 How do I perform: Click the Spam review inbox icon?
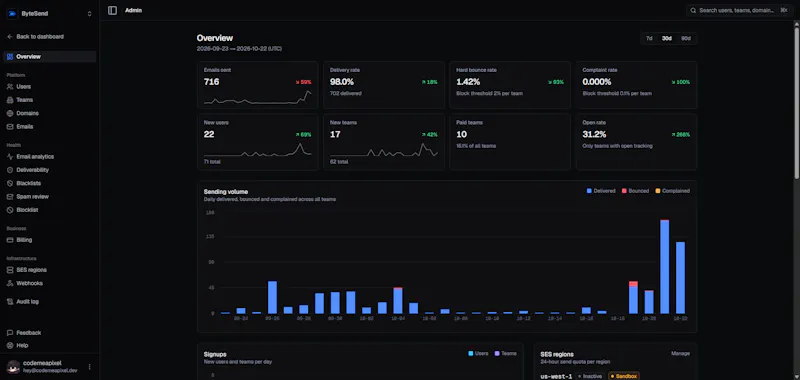click(x=10, y=196)
